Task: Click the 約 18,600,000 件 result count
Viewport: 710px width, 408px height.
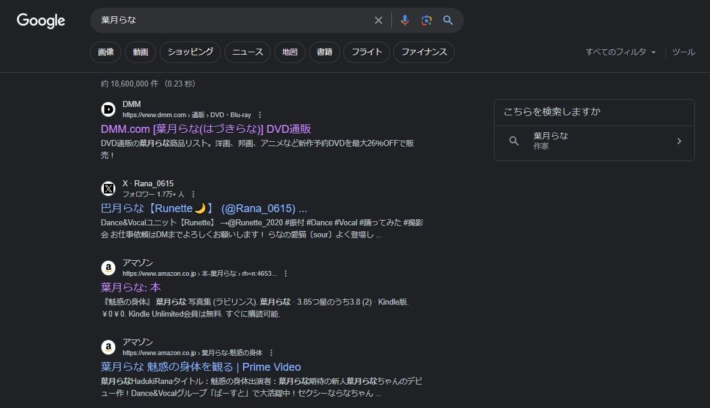Action: coord(130,84)
